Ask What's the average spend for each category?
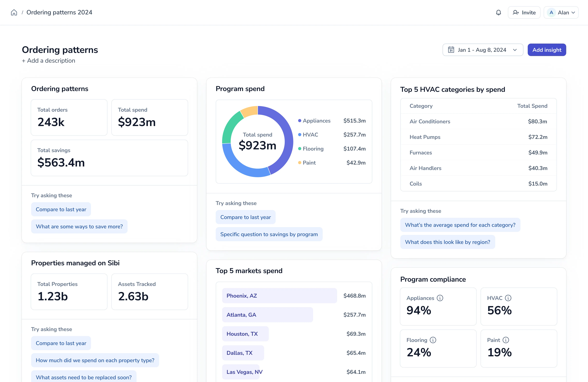This screenshot has height=382, width=588. tap(460, 225)
